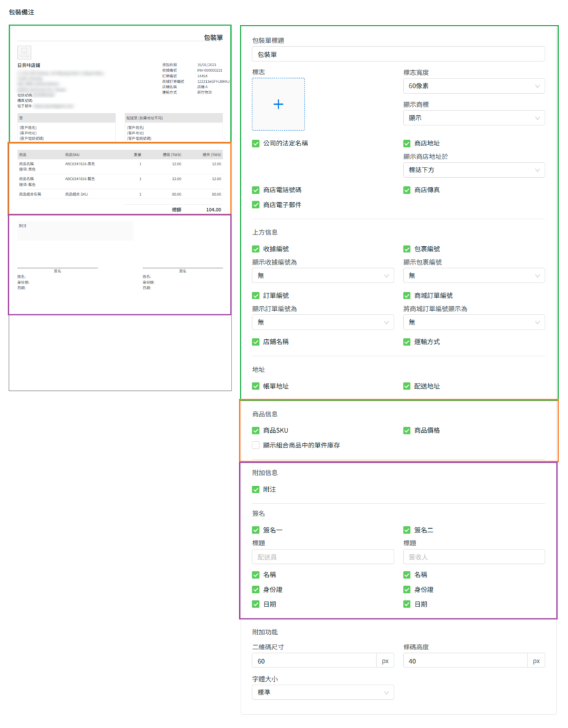The image size is (568, 728).
Task: Disable the 商品SKU checkbox
Action: click(x=256, y=430)
